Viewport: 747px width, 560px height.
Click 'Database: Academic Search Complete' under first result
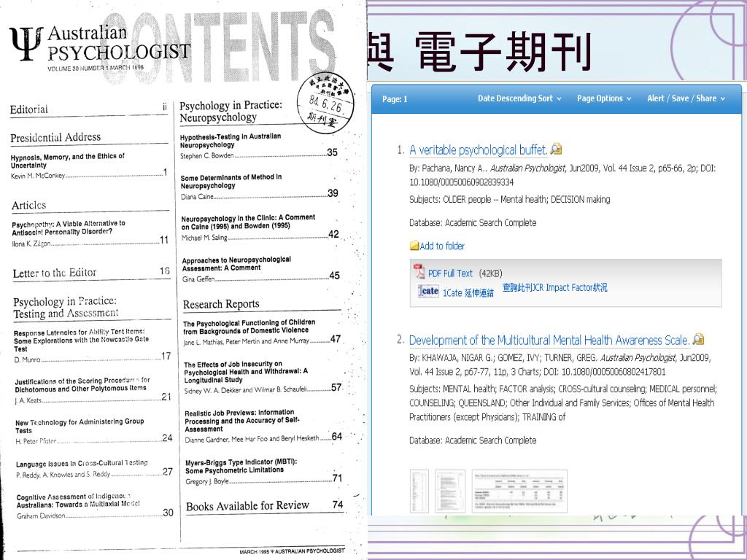[x=473, y=222]
